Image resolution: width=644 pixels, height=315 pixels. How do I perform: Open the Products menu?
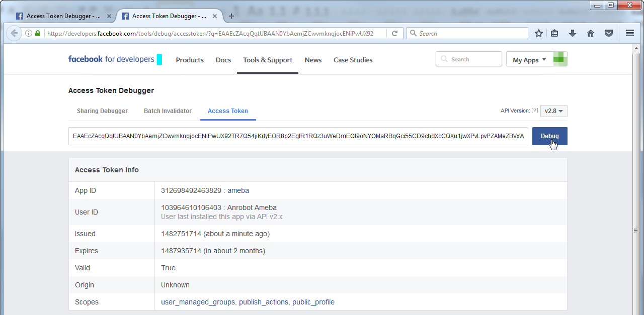[x=190, y=60]
